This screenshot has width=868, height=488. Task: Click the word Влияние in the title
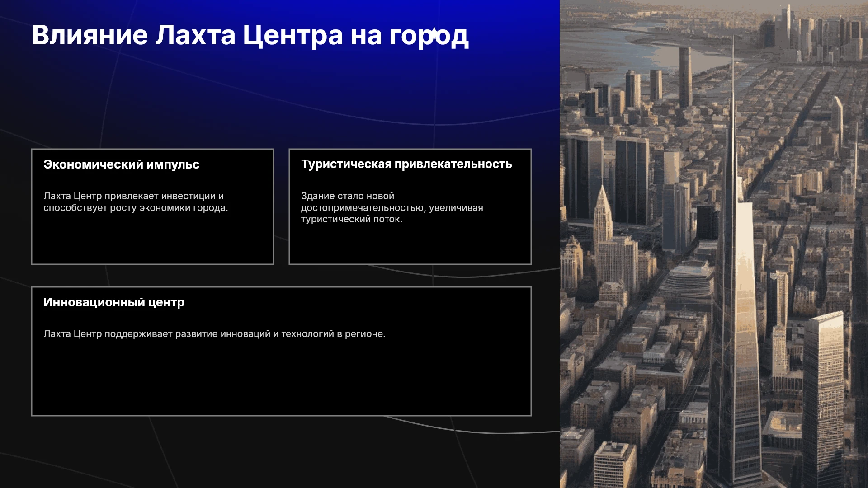(90, 35)
